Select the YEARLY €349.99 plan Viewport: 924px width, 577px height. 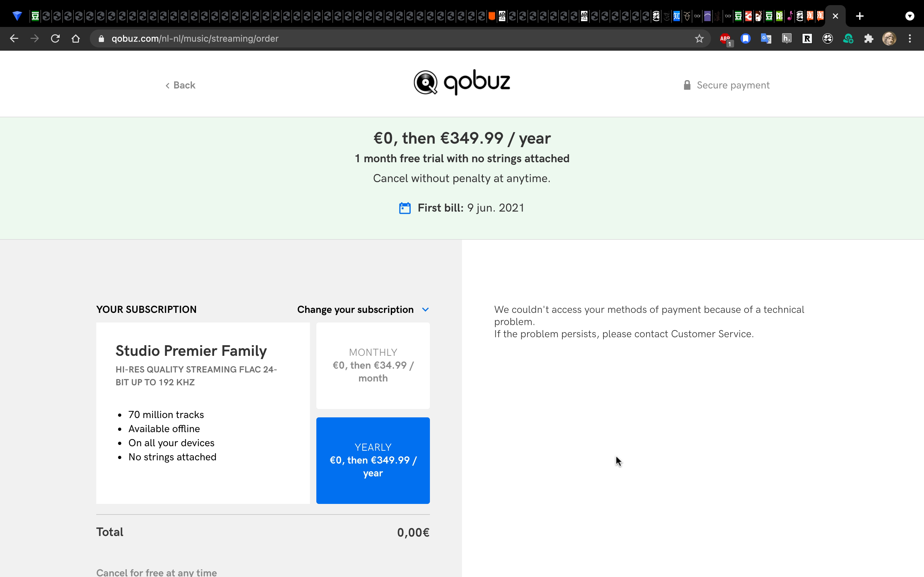pos(373,460)
